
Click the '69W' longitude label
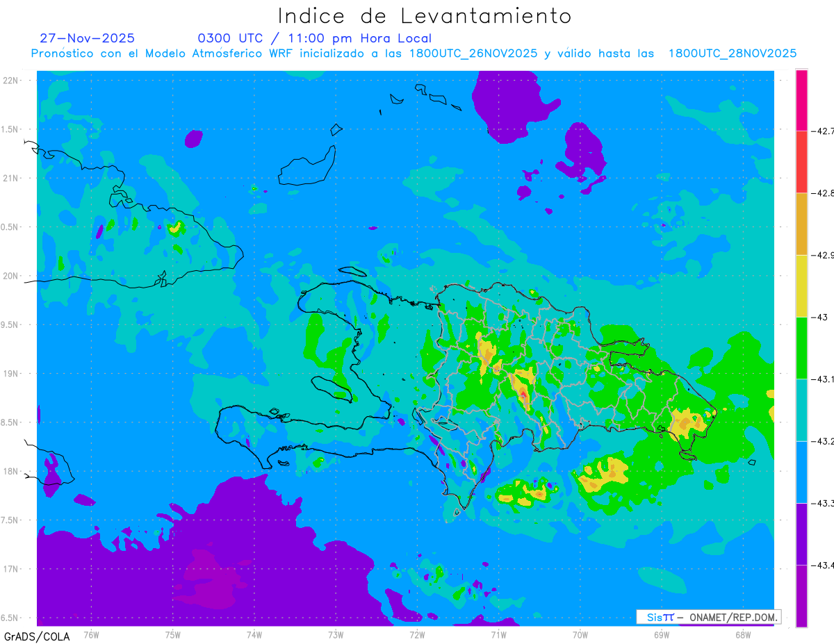pos(662,634)
